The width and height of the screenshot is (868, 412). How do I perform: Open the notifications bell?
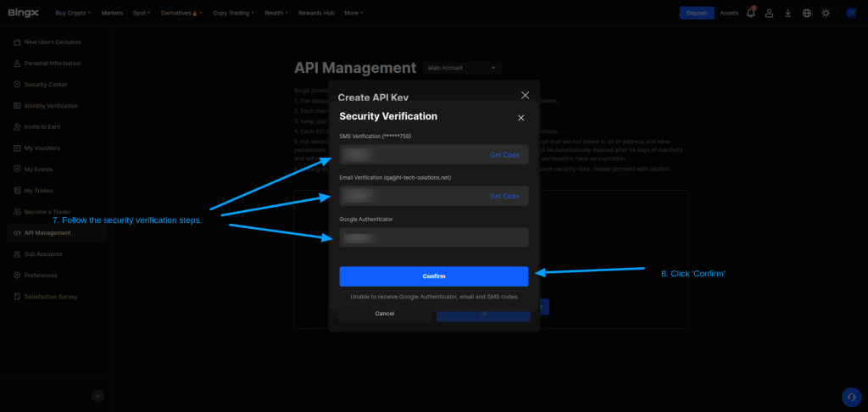(750, 13)
